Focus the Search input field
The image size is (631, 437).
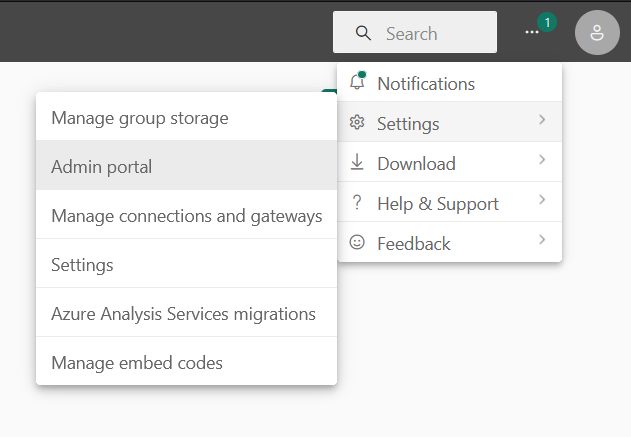[x=414, y=32]
